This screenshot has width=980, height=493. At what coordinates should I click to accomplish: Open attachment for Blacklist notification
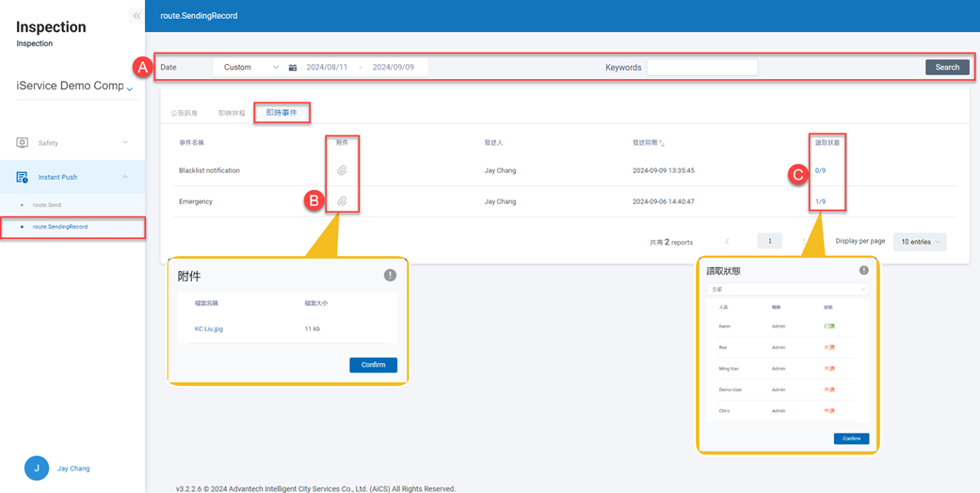tap(342, 170)
